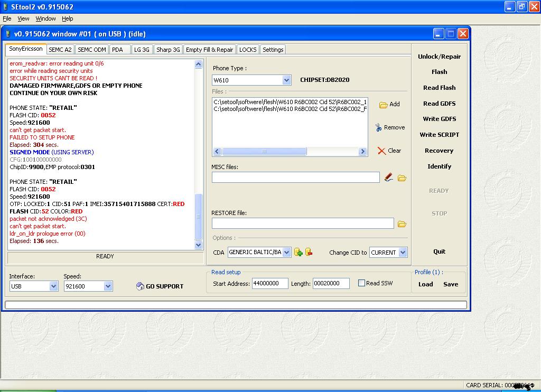Click the Quit button
Image resolution: width=541 pixels, height=392 pixels.
click(x=439, y=251)
